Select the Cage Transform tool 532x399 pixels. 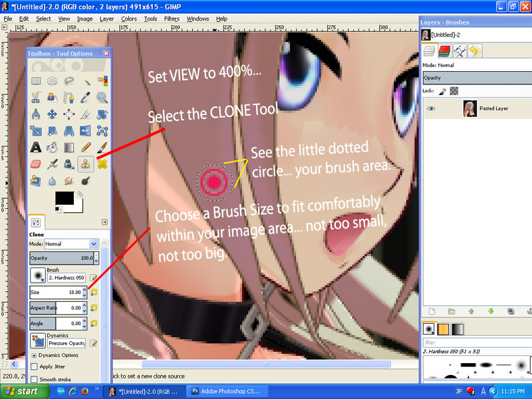(x=102, y=131)
